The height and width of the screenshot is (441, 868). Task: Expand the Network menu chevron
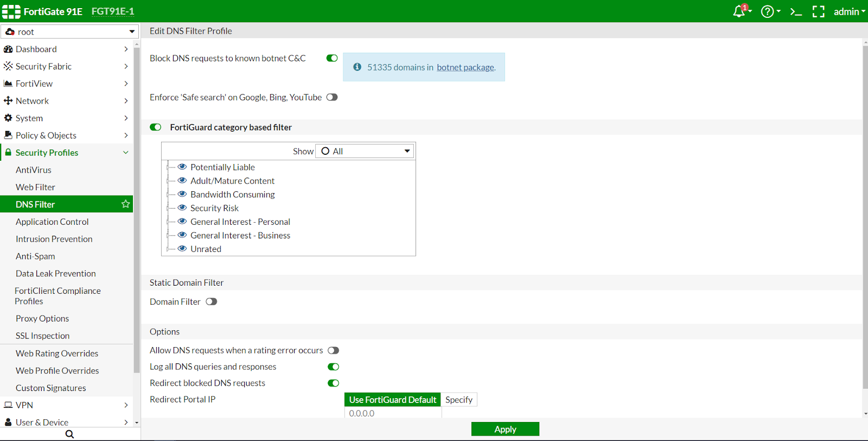pyautogui.click(x=126, y=100)
